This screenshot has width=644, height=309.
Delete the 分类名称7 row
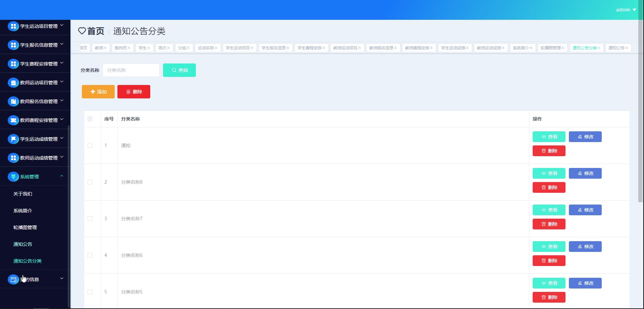[549, 224]
